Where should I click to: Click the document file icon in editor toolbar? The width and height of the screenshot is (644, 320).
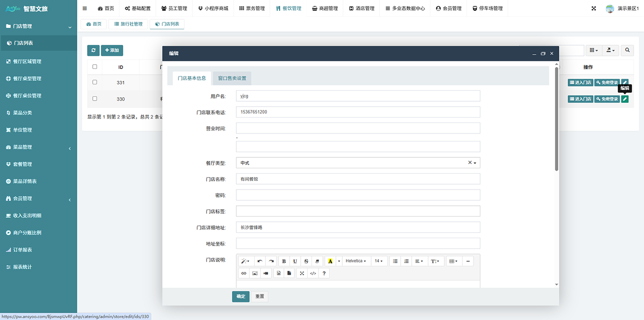coord(289,273)
